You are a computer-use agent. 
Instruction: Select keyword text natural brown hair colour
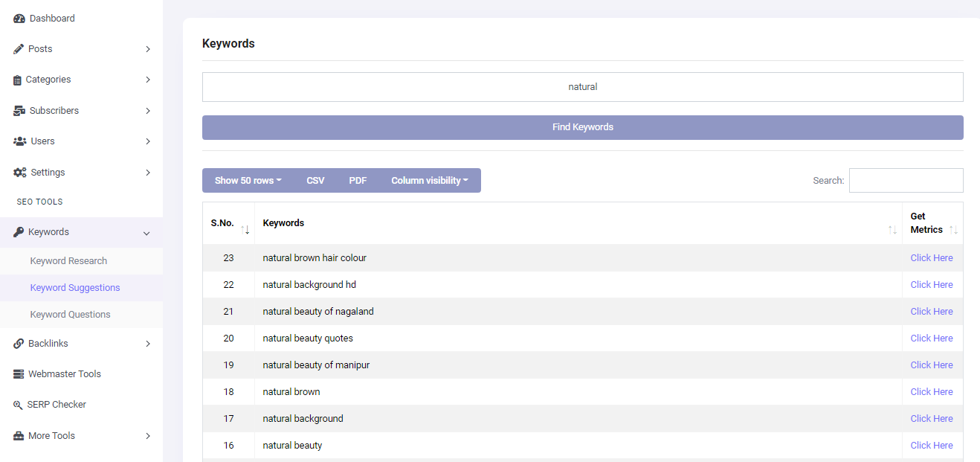[315, 258]
